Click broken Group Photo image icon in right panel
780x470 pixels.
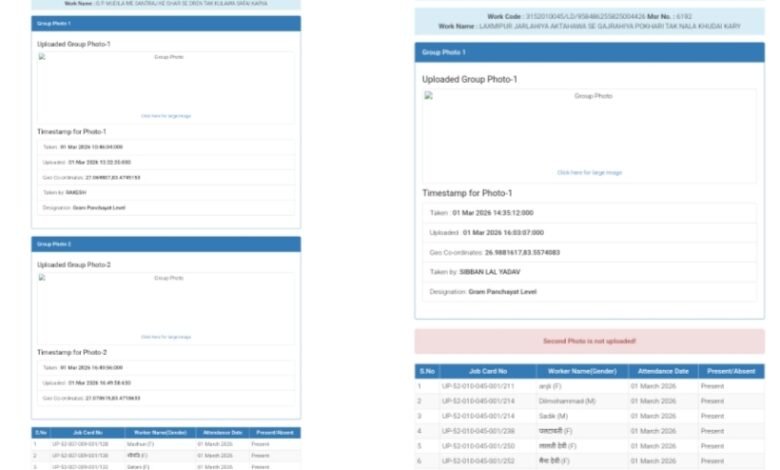(428, 97)
